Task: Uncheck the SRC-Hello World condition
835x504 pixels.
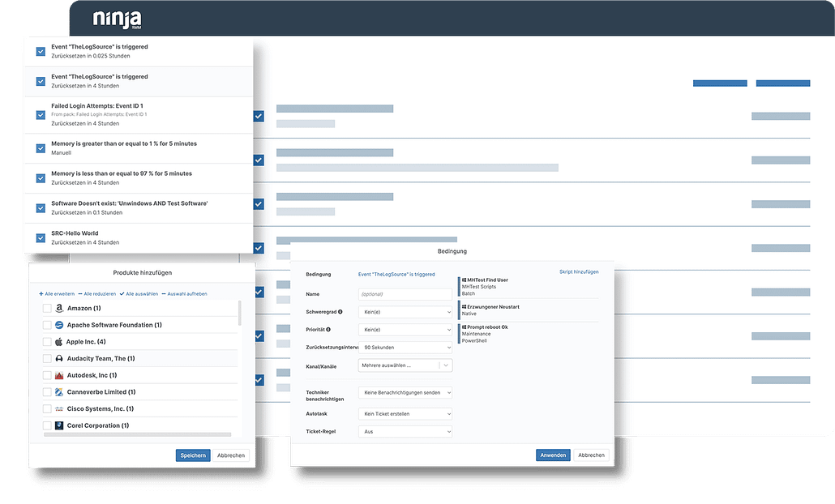Action: 41,238
